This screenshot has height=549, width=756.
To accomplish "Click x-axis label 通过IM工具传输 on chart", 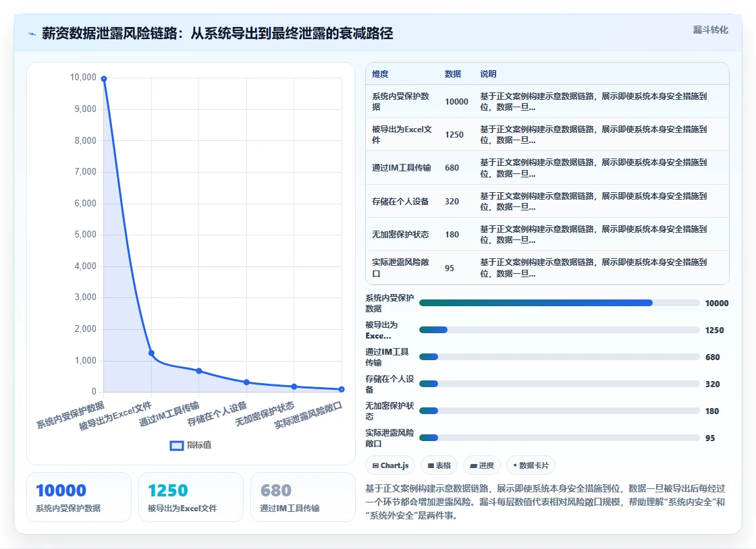I will [x=169, y=413].
